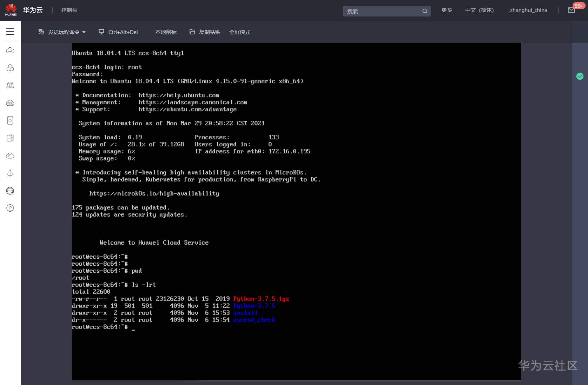
Task: Click the three-hexagon cluster sidebar icon
Action: point(10,68)
